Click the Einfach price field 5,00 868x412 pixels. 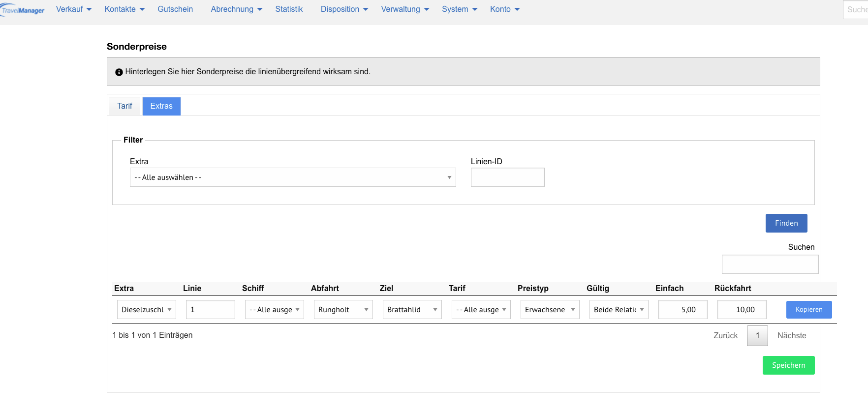[x=683, y=310]
